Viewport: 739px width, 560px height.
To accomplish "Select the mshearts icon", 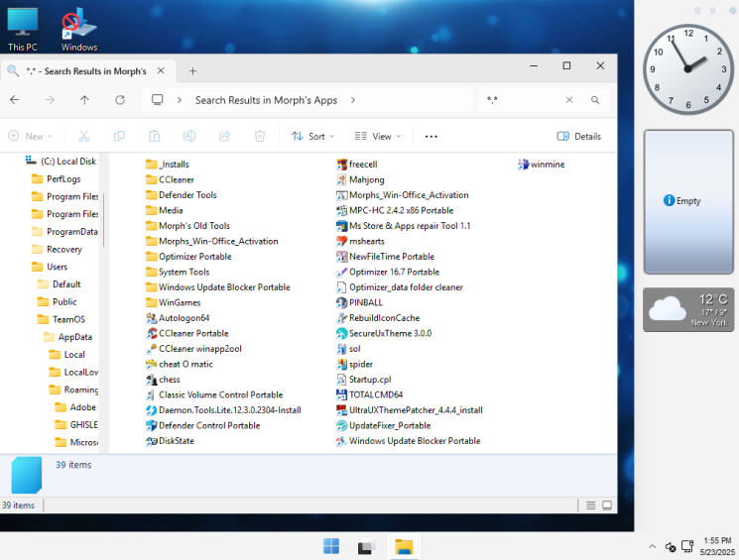I will 341,241.
